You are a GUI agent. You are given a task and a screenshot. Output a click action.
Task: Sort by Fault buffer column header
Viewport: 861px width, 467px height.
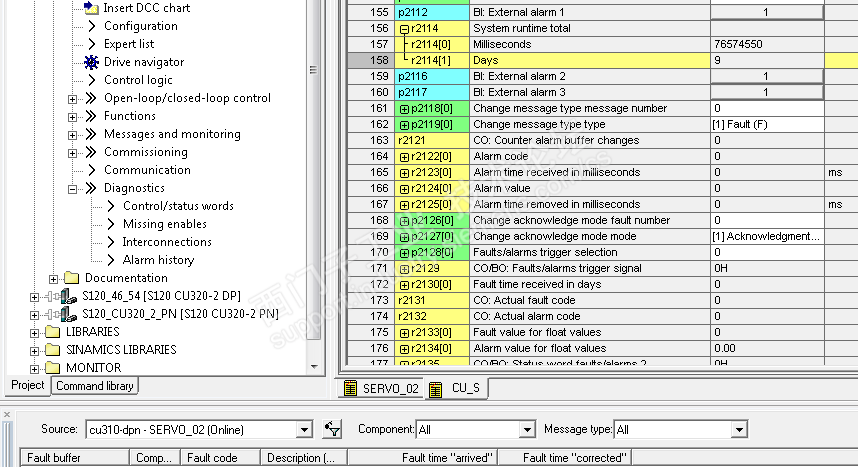coord(75,458)
